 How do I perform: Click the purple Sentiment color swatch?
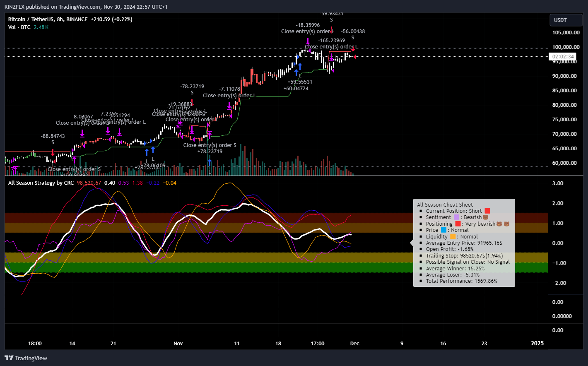point(457,217)
